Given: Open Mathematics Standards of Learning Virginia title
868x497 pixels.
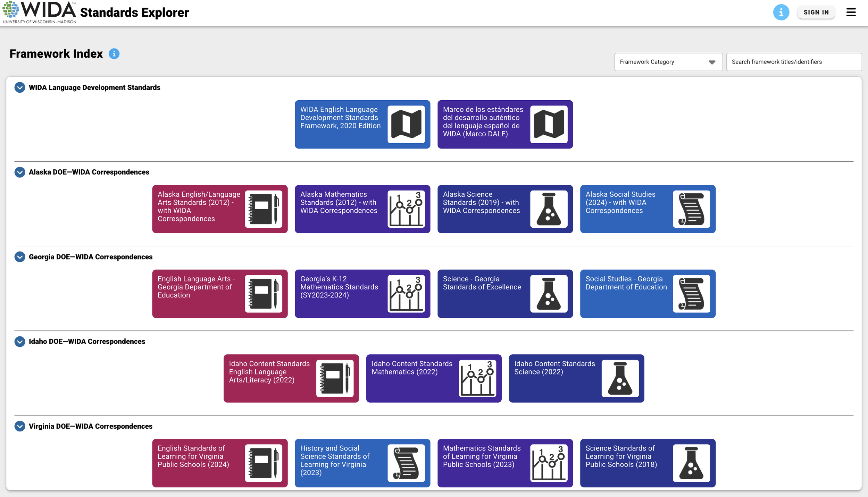Looking at the screenshot, I should coord(482,456).
